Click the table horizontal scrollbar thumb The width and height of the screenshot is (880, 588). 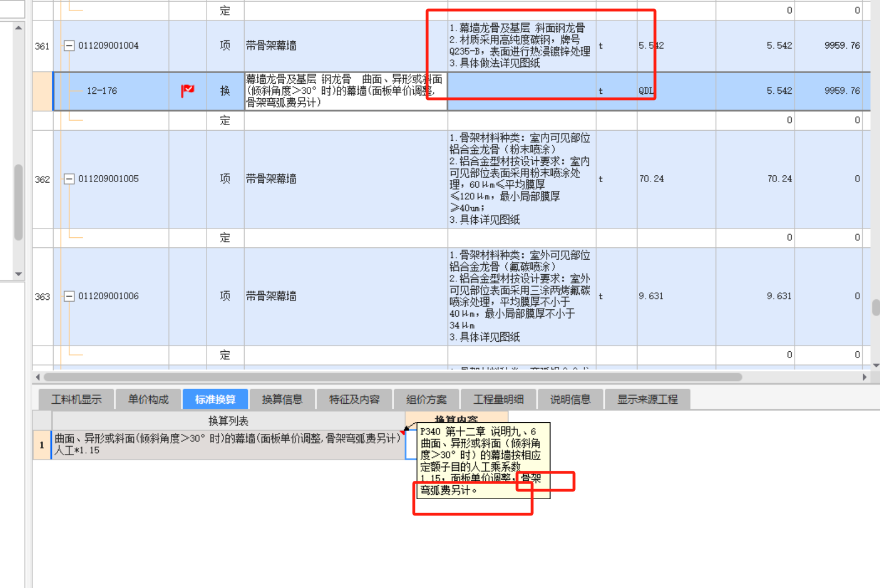click(x=393, y=377)
